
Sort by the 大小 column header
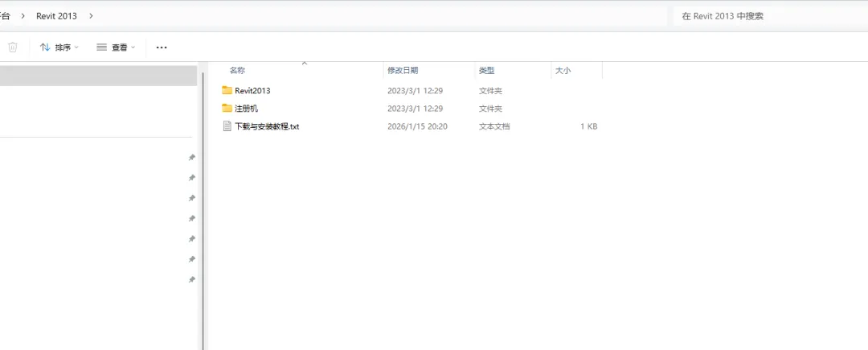pyautogui.click(x=563, y=70)
